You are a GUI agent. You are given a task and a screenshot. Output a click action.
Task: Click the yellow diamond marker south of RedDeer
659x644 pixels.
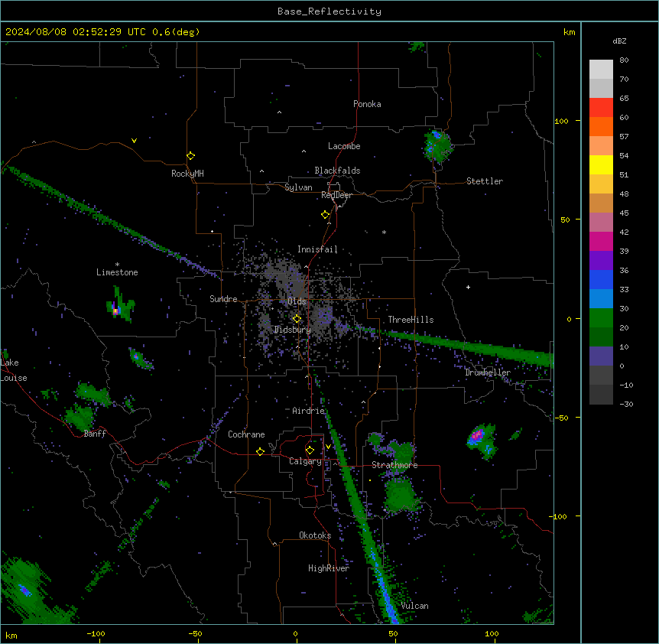326,215
